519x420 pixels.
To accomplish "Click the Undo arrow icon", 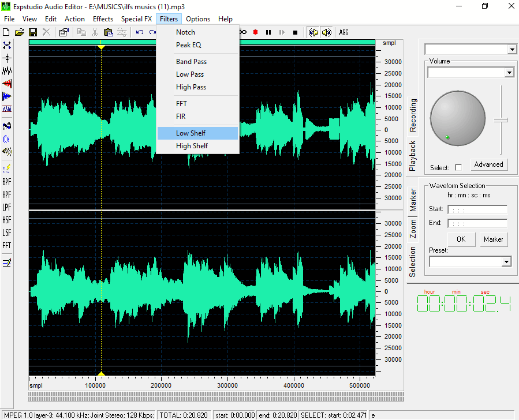I will (x=140, y=32).
